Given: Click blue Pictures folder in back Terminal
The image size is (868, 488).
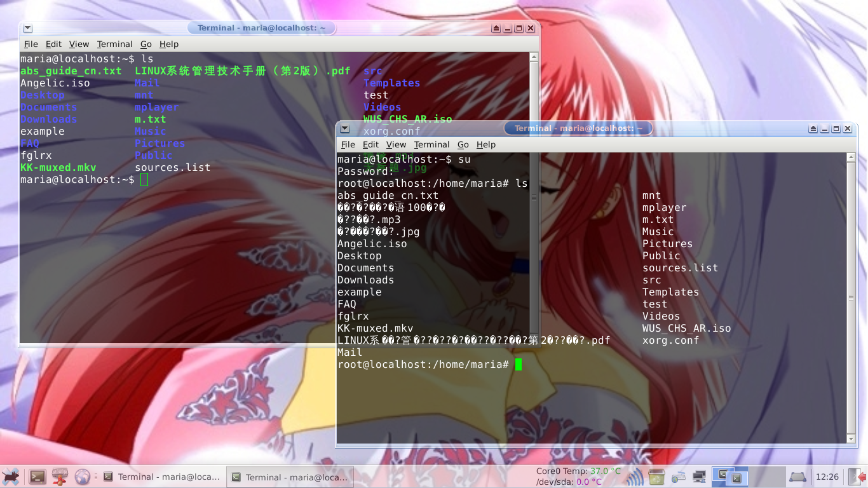Looking at the screenshot, I should pos(159,144).
